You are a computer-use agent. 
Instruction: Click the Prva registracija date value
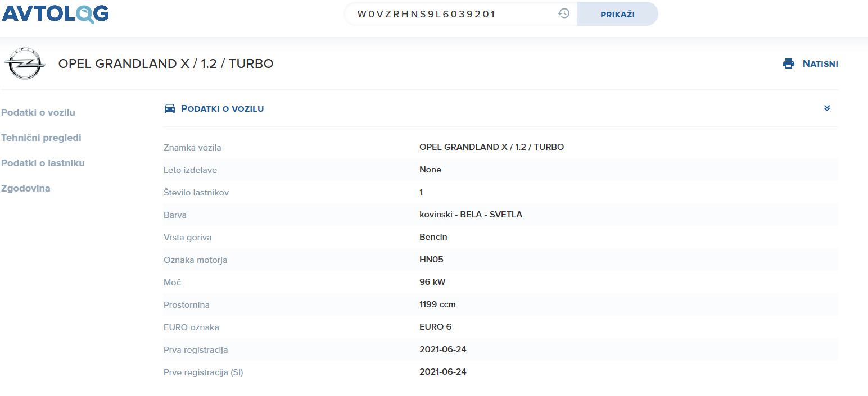tap(443, 349)
